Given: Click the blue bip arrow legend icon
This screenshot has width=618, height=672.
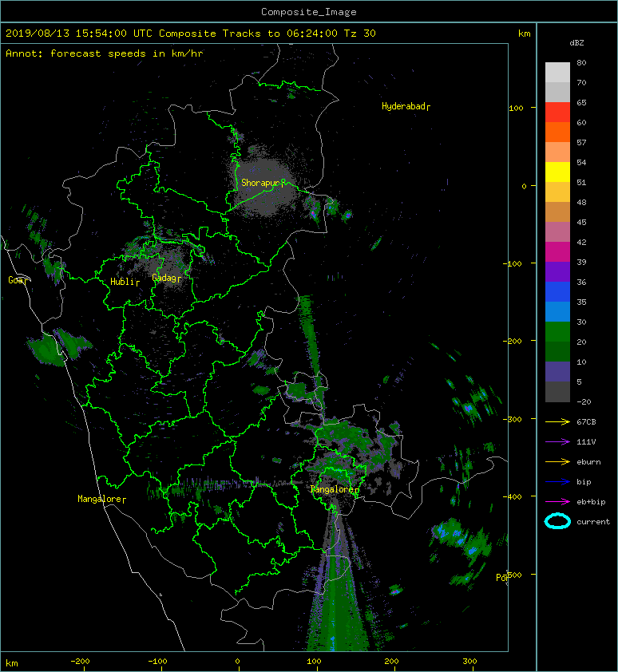Looking at the screenshot, I should (557, 482).
